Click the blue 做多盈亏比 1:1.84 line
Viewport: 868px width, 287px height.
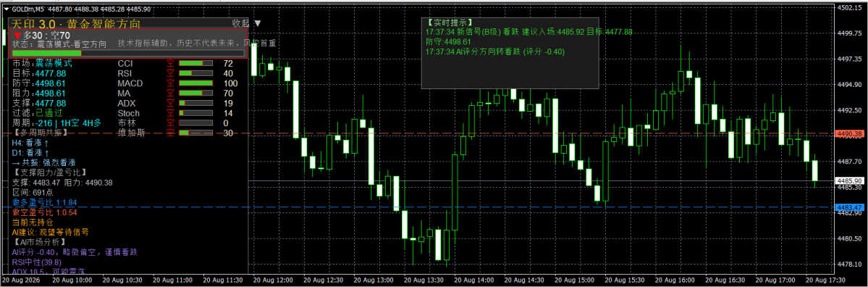coord(44,202)
